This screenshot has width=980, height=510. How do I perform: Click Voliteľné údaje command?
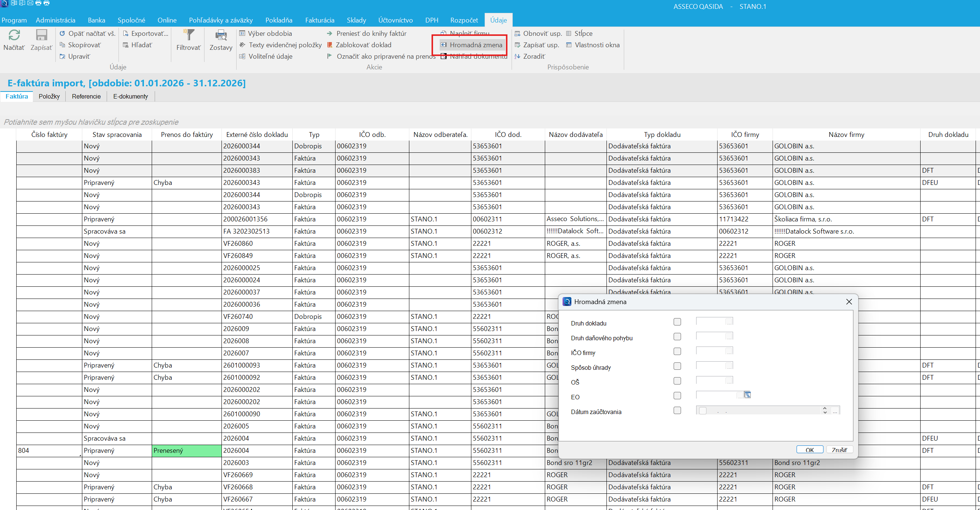[x=266, y=56]
